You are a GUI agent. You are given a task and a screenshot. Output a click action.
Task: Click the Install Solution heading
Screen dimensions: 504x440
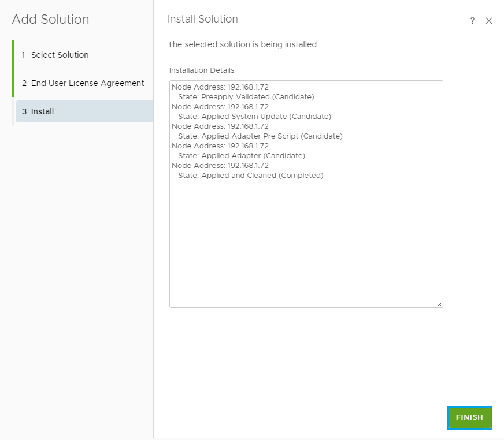(202, 19)
